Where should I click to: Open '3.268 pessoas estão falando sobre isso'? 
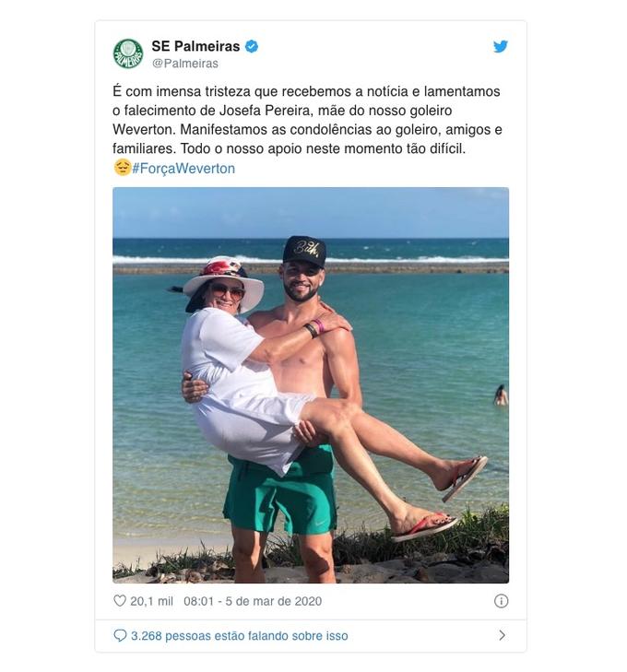pyautogui.click(x=240, y=635)
